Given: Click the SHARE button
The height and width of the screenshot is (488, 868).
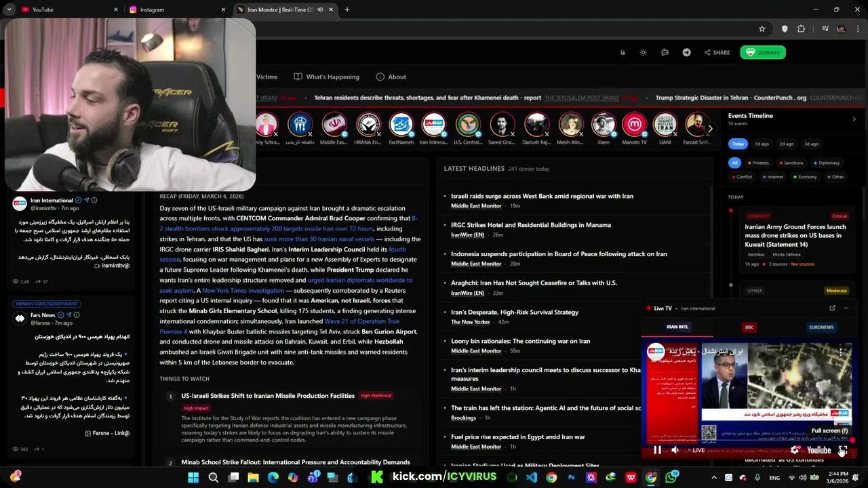Looking at the screenshot, I should (x=717, y=52).
